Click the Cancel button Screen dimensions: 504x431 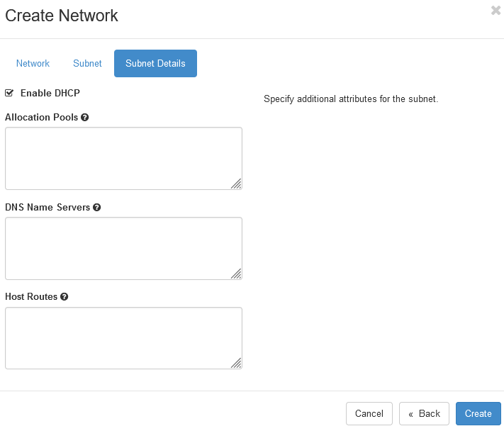(x=369, y=413)
